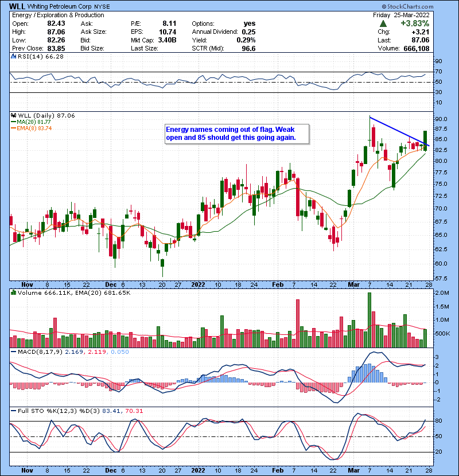This screenshot has height=476, width=459.
Task: Click the MA(20) 81.77 legend entry
Action: (31, 122)
